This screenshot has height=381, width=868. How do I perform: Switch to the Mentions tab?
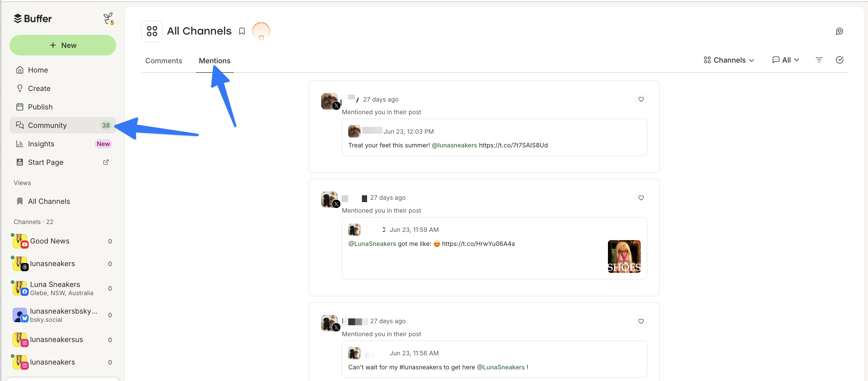(x=215, y=61)
